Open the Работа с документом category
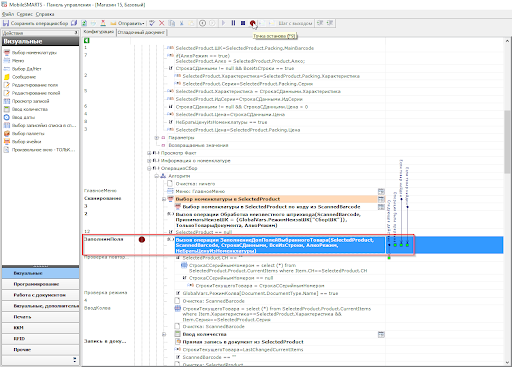Screen dimensions: 512x367 [x=40, y=295]
